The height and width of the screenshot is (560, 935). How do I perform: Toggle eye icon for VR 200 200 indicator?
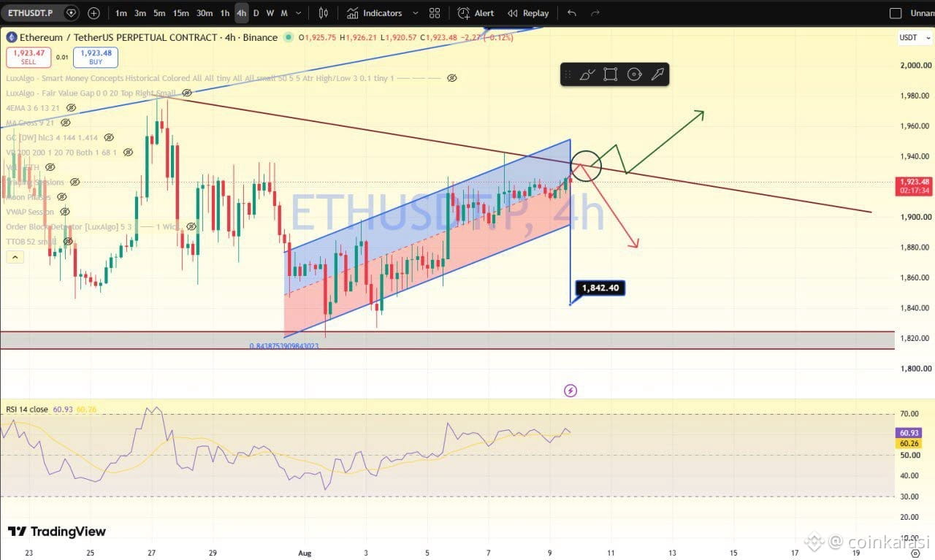pyautogui.click(x=128, y=153)
